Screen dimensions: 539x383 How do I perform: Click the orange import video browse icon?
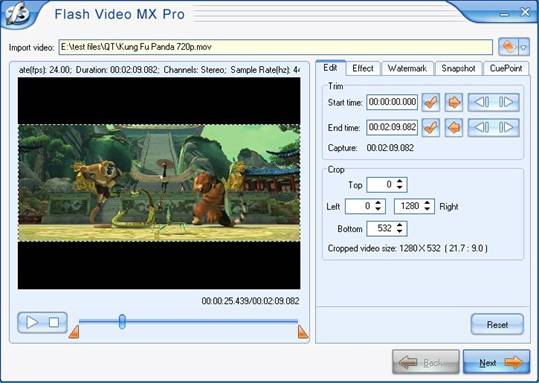click(508, 47)
